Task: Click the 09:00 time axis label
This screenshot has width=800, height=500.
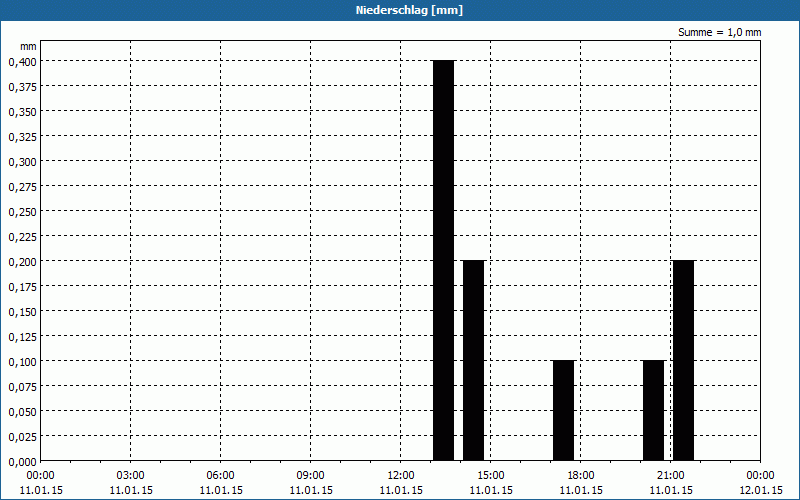Action: click(311, 476)
